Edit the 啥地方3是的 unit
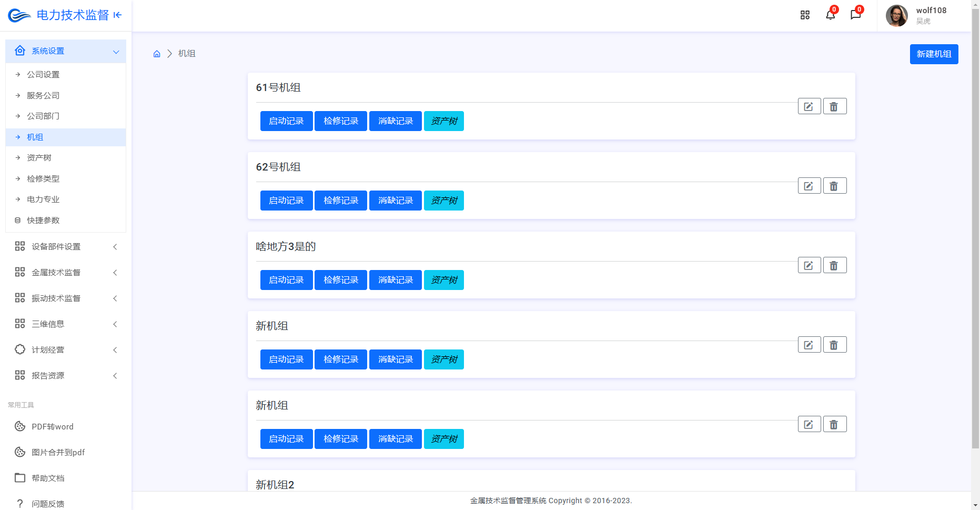The image size is (980, 510). (x=809, y=265)
